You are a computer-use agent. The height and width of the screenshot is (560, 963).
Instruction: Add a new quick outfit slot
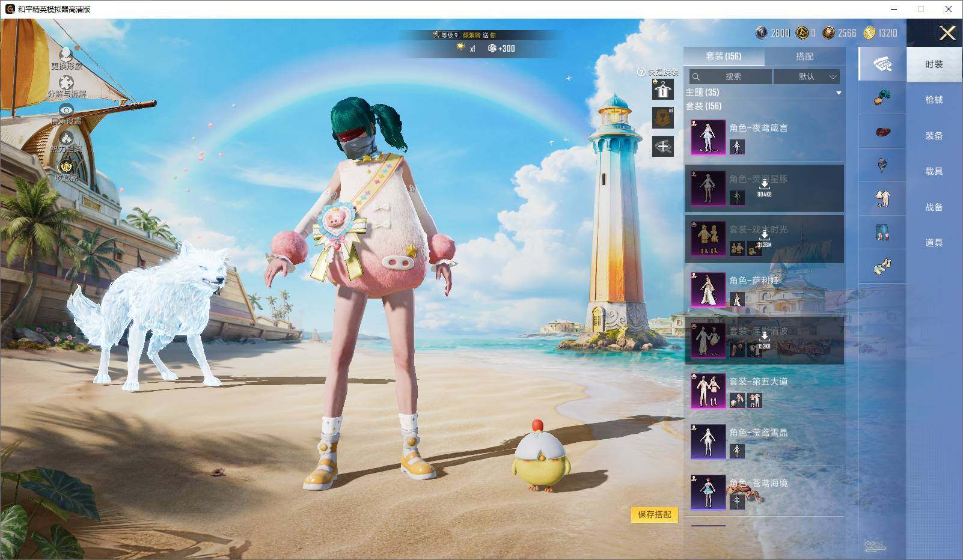pyautogui.click(x=662, y=146)
